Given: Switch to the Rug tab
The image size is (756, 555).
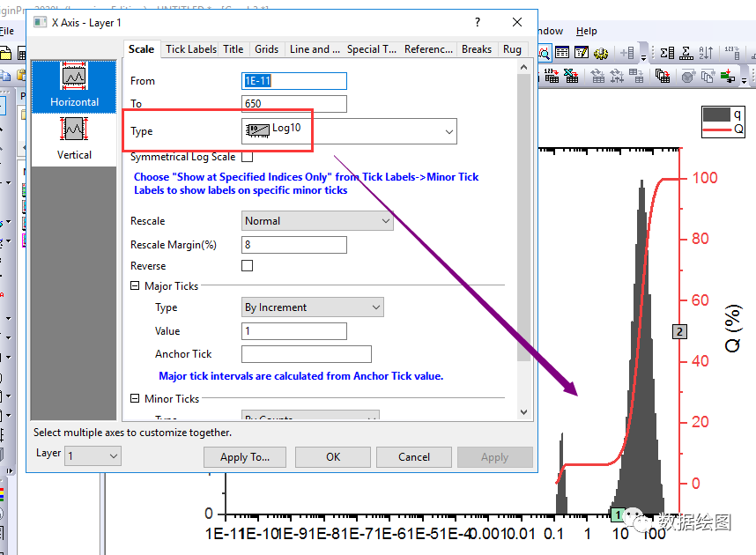Looking at the screenshot, I should (512, 49).
